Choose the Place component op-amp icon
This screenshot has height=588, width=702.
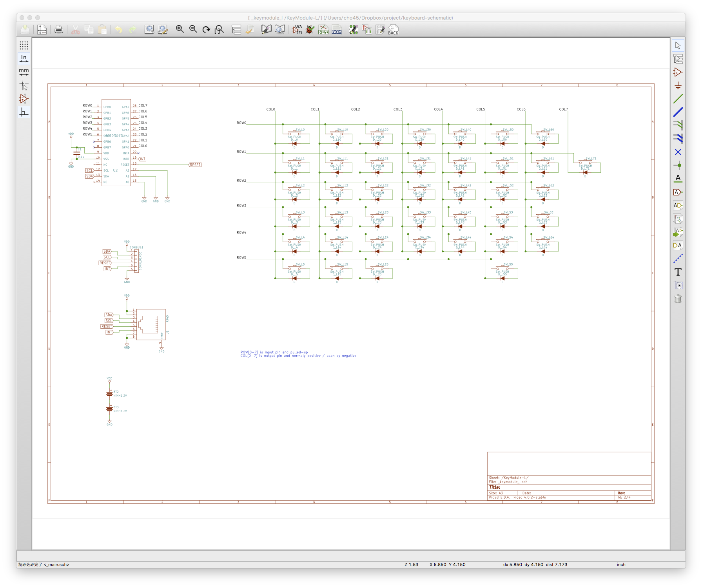(678, 72)
